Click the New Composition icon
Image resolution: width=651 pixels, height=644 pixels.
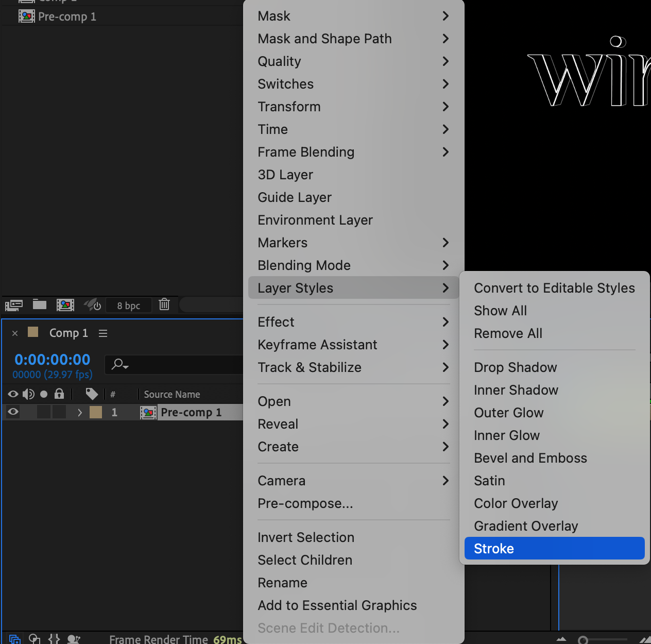click(x=65, y=305)
